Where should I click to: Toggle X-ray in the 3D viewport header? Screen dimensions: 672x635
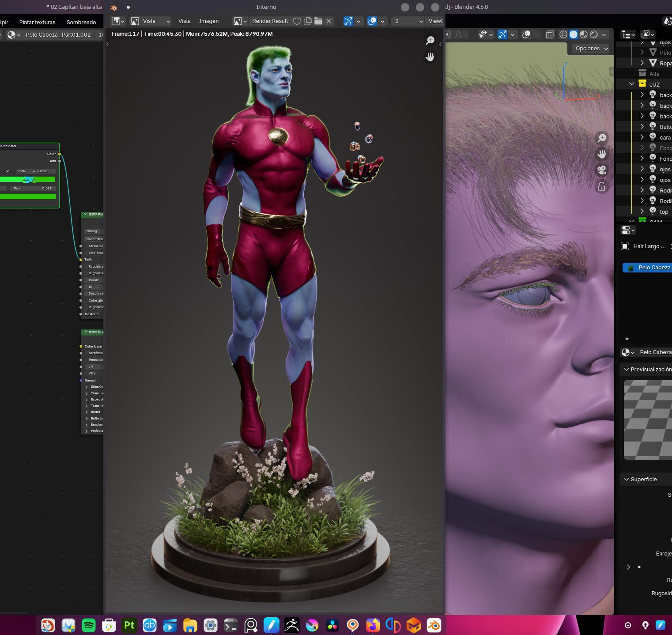[550, 34]
